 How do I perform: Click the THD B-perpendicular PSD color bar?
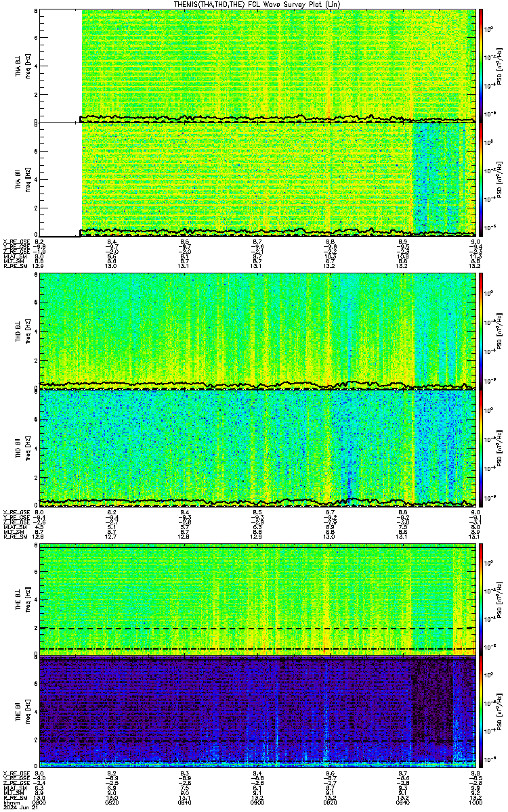click(x=481, y=331)
